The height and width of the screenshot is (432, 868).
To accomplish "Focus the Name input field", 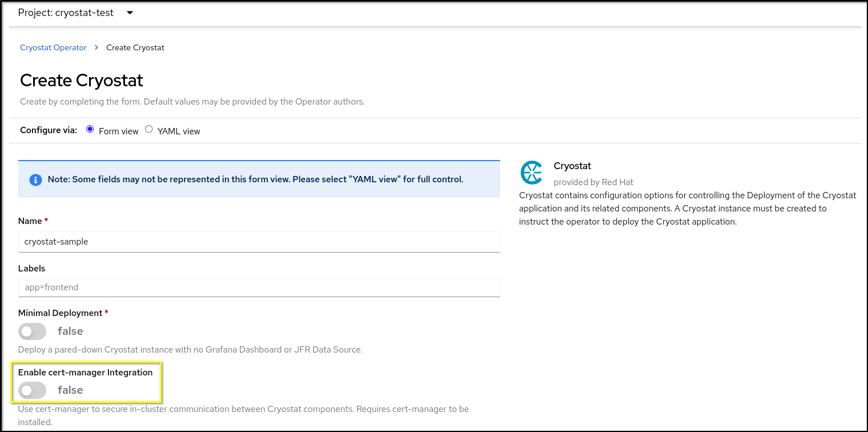I will (x=259, y=242).
